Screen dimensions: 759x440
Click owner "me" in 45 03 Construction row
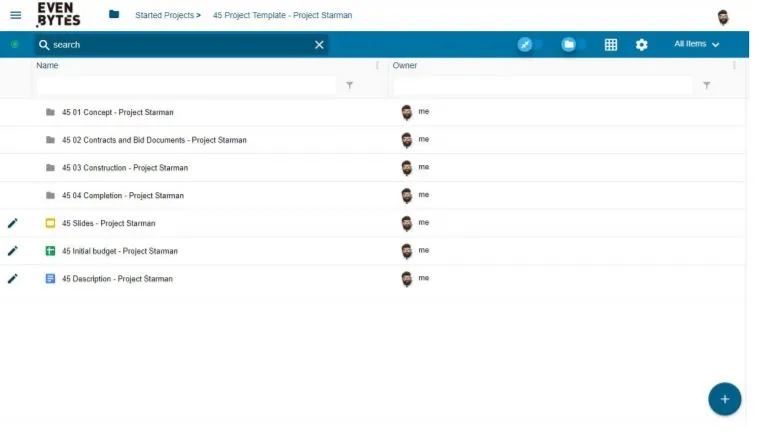pyautogui.click(x=424, y=167)
